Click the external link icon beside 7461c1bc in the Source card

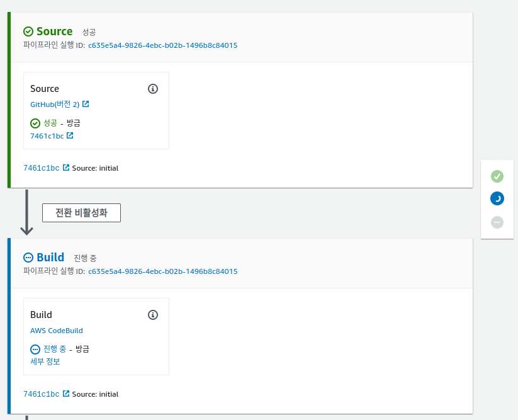point(70,135)
